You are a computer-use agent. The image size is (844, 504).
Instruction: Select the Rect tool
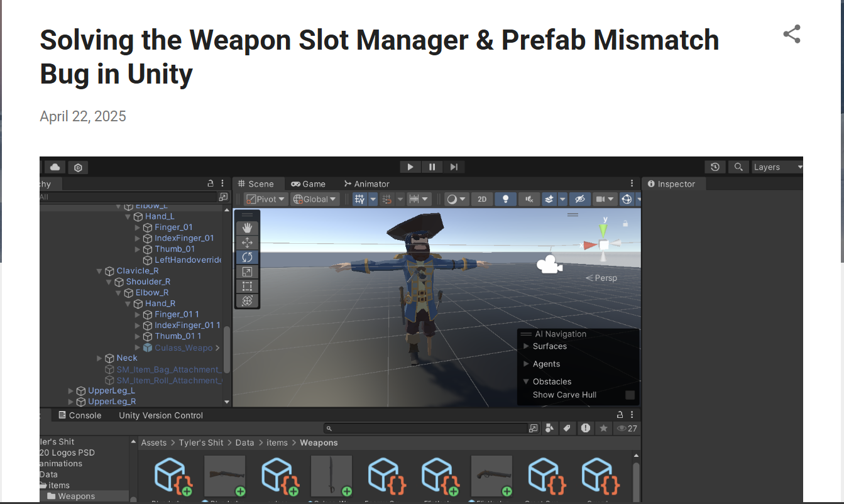[x=247, y=286]
